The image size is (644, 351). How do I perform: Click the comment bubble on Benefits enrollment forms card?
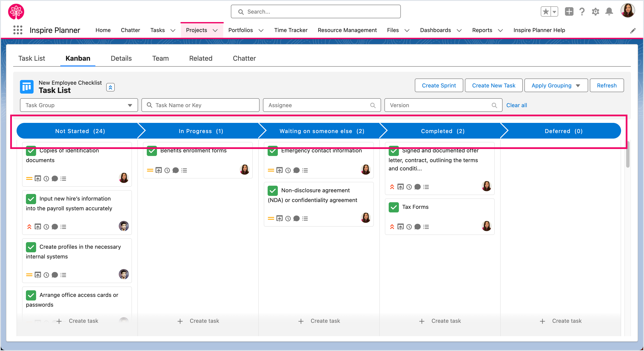point(176,170)
